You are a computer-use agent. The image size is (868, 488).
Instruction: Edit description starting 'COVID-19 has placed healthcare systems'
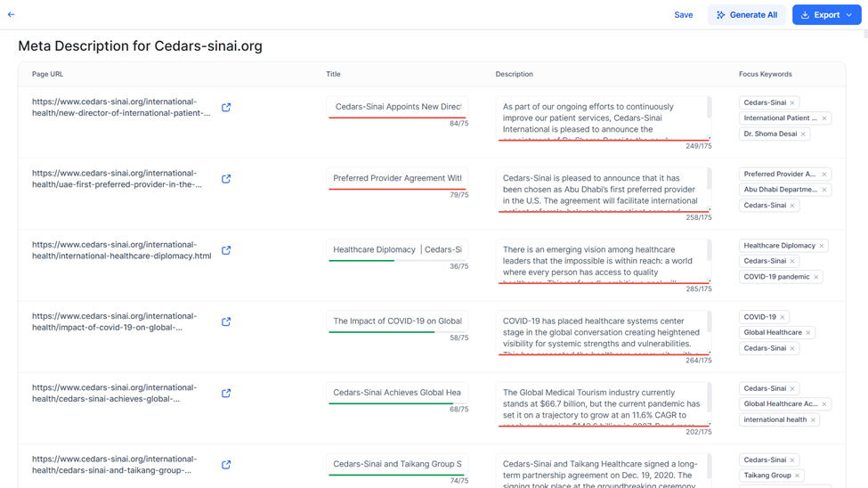point(604,332)
